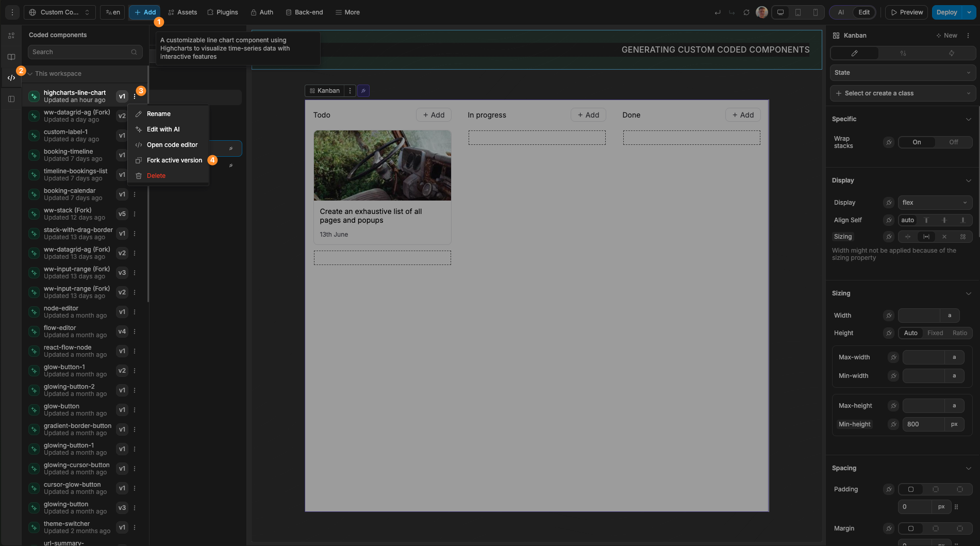Turn Wrap stacks Off
The image size is (980, 546).
[x=953, y=142]
